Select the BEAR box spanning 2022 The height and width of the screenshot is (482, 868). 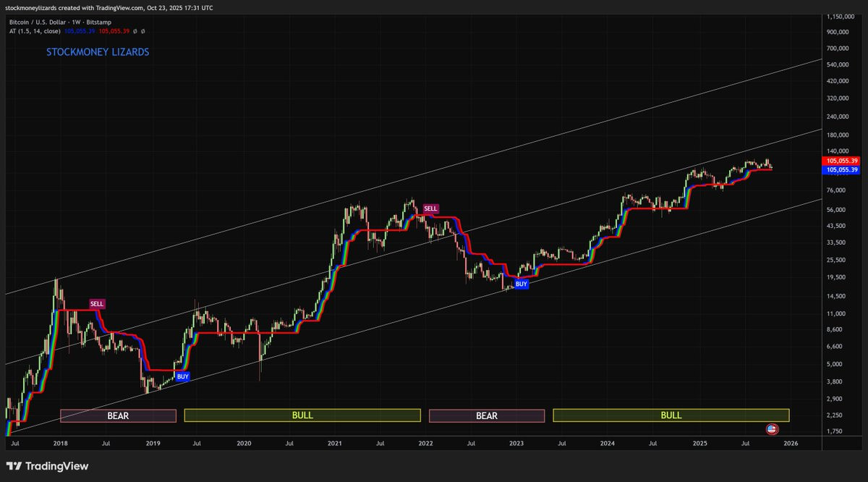(487, 415)
